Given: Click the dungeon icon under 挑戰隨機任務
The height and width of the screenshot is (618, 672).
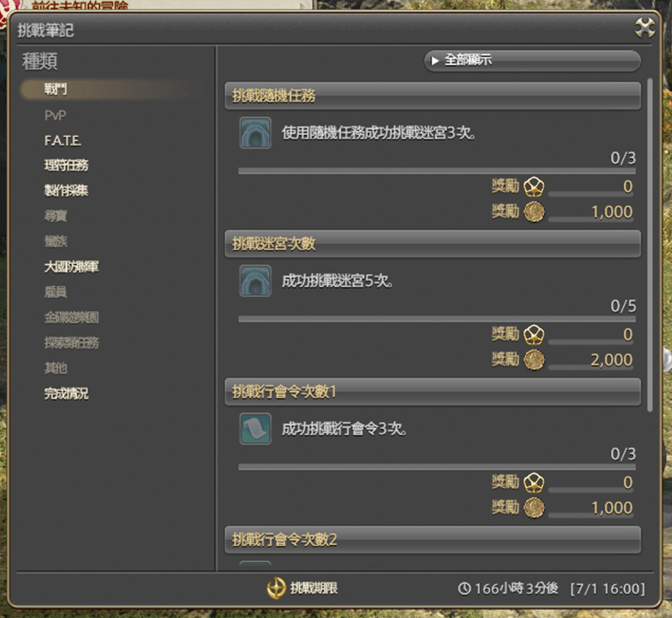Looking at the screenshot, I should pos(255,133).
